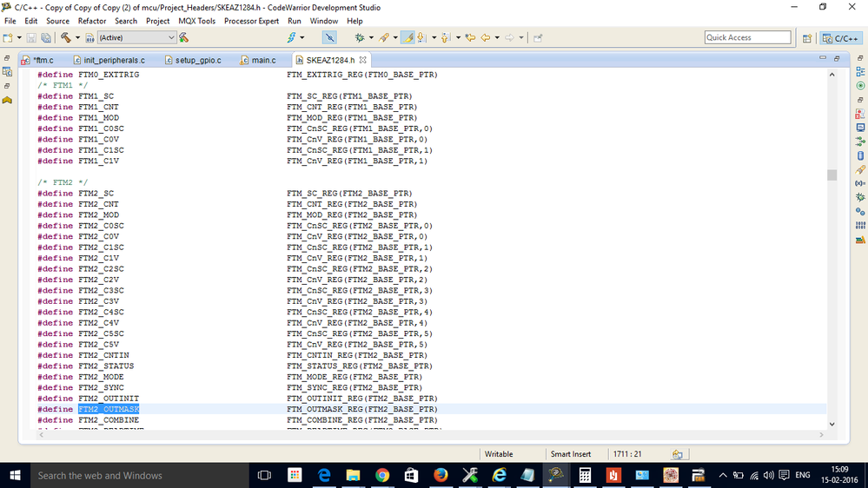Open the Edit menu
868x488 pixels.
click(x=31, y=21)
